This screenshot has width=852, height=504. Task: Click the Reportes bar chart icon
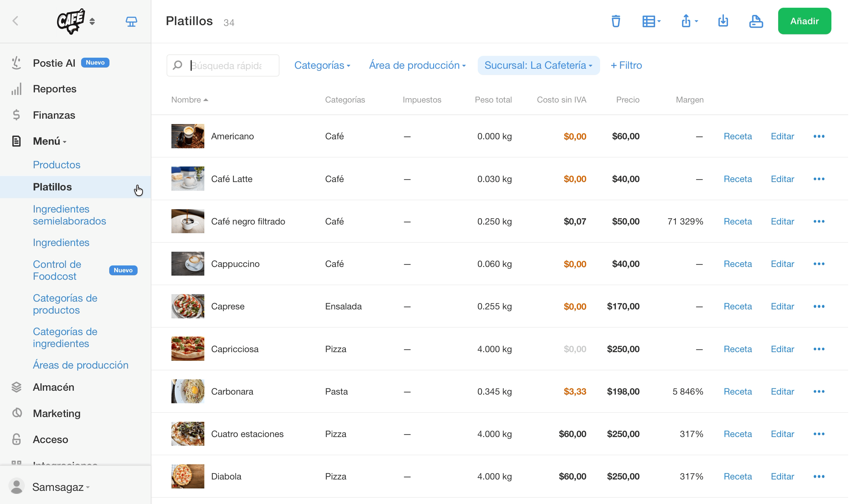[x=16, y=89]
